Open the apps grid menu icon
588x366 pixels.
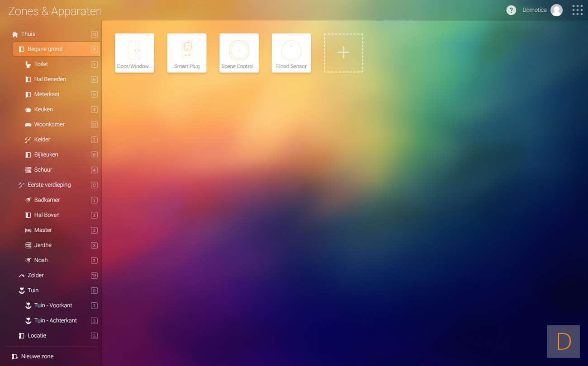[577, 10]
